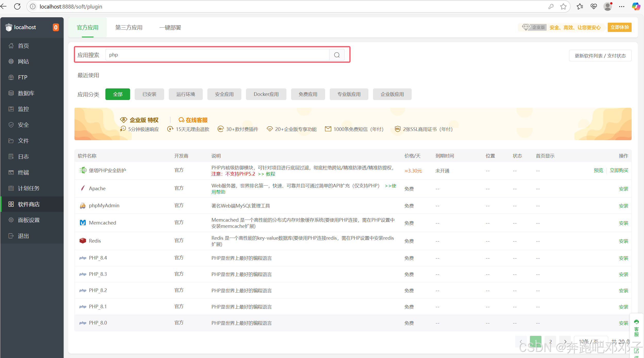Install Memcached via 安装 link
Screen dimensions: 644x358
click(x=624, y=223)
